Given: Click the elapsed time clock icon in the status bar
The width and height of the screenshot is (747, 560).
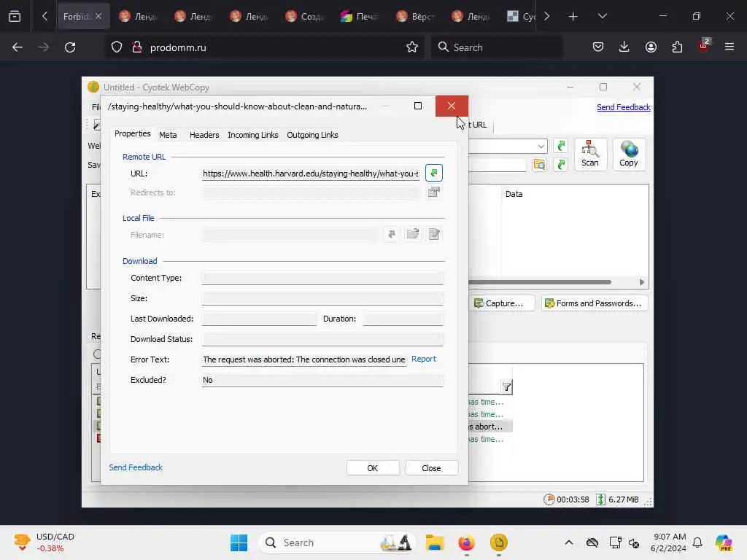Looking at the screenshot, I should click(x=549, y=499).
